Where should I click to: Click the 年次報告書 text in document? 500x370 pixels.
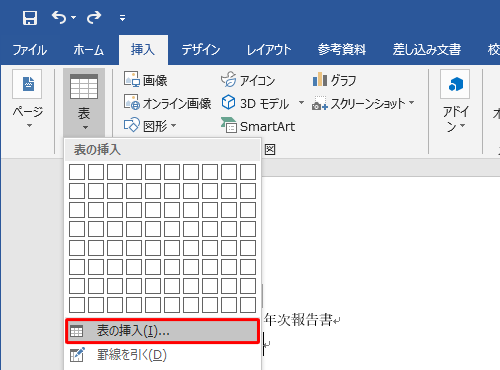[x=298, y=320]
